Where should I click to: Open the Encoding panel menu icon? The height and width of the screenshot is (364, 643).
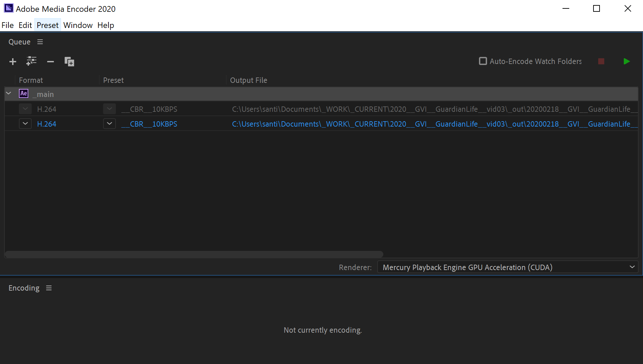coord(49,288)
